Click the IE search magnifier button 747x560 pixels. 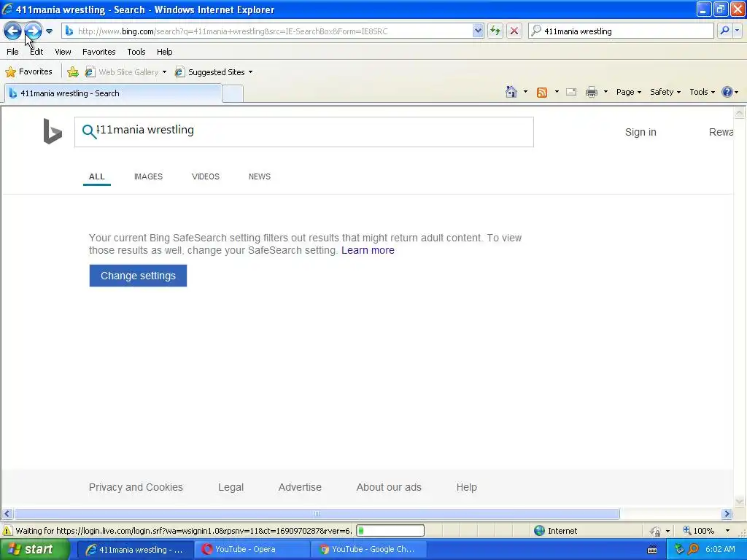724,31
